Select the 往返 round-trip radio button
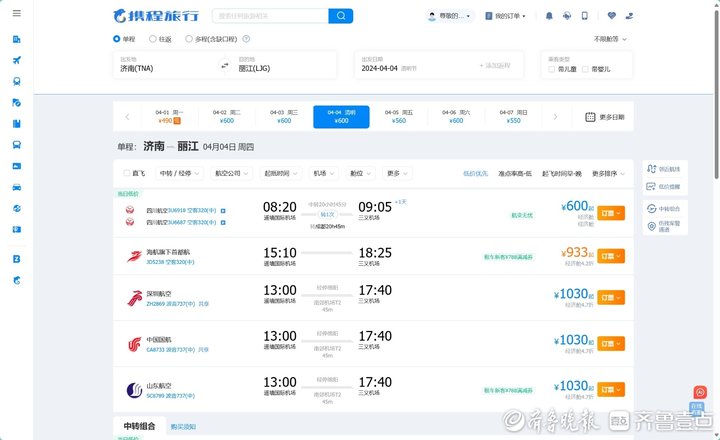The height and width of the screenshot is (440, 720). point(152,39)
